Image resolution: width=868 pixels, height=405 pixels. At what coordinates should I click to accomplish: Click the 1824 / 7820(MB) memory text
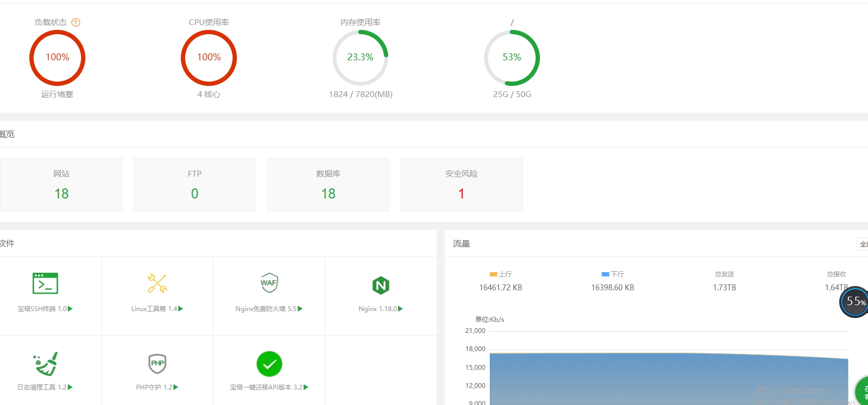(x=361, y=94)
